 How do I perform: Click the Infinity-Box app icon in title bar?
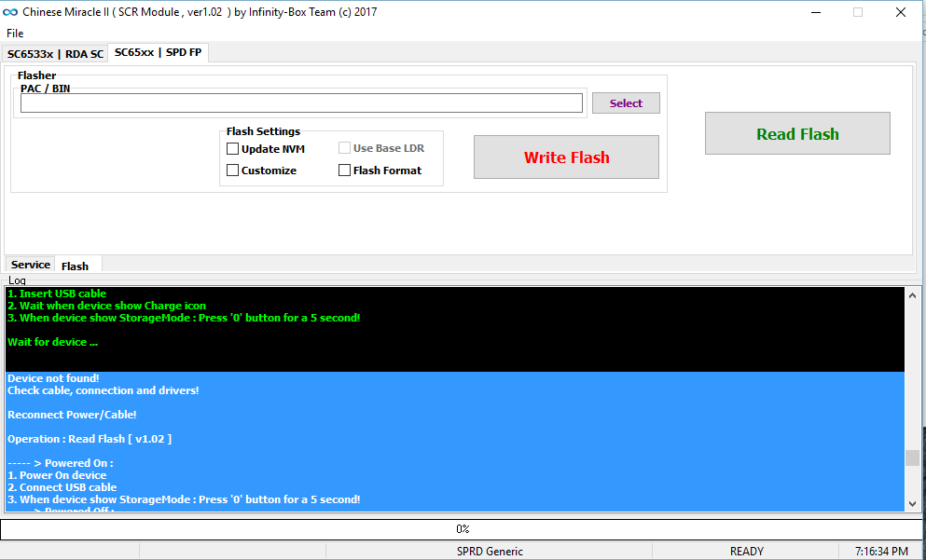point(10,12)
